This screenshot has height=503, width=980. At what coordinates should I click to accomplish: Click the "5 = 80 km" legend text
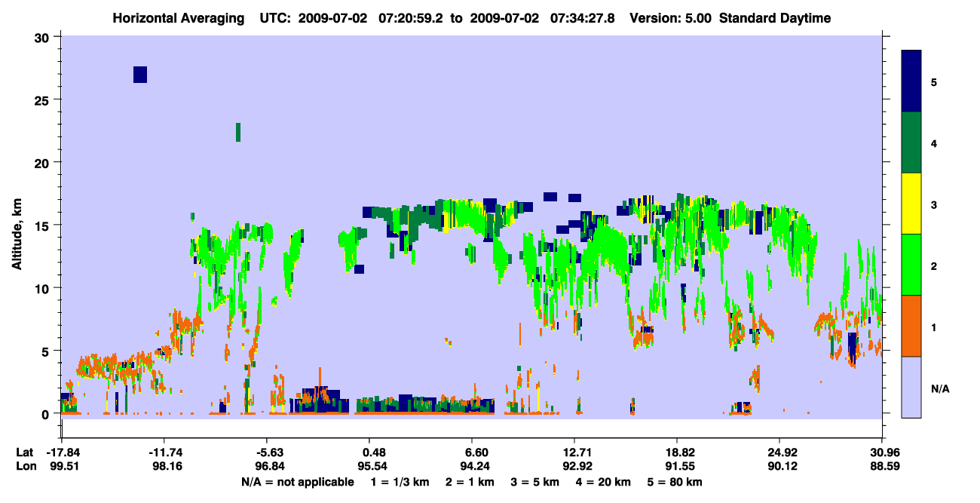tap(674, 482)
